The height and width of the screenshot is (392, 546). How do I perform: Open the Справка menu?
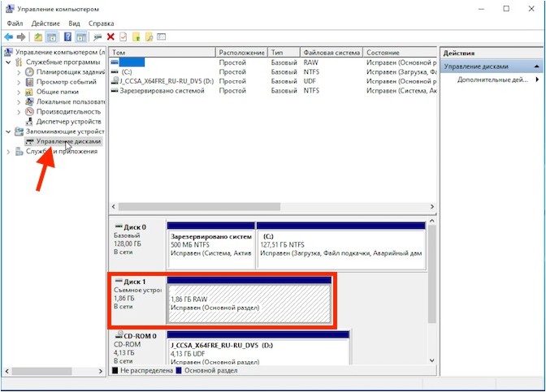(101, 24)
